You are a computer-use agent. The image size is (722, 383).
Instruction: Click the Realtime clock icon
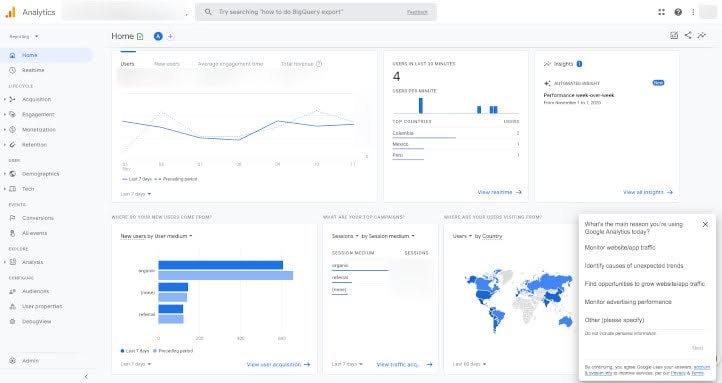[12, 70]
